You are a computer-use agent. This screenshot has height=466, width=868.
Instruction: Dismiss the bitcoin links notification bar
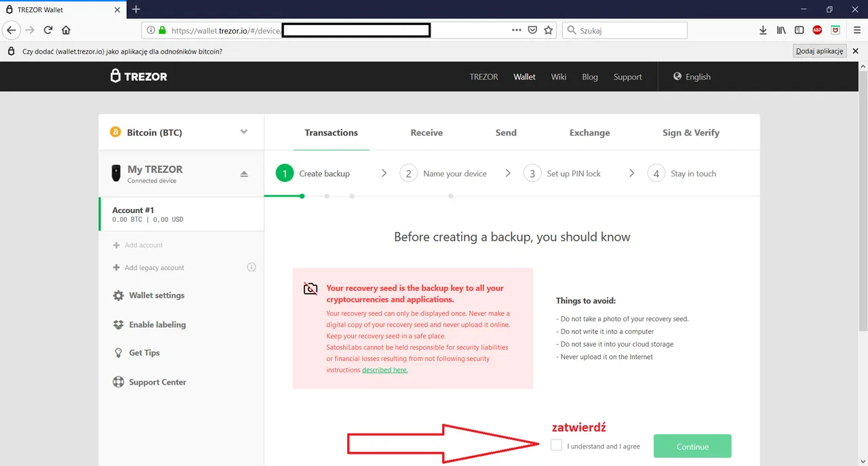855,51
